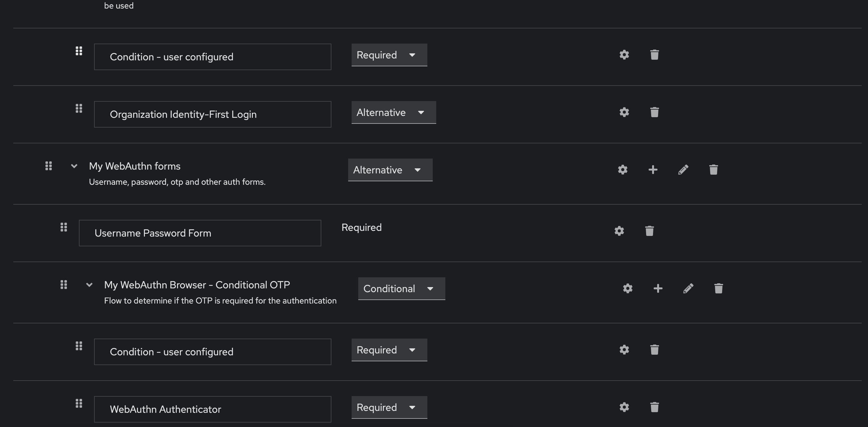
Task: Grab drag handle of WebAuthn Authenticator
Action: click(x=79, y=403)
